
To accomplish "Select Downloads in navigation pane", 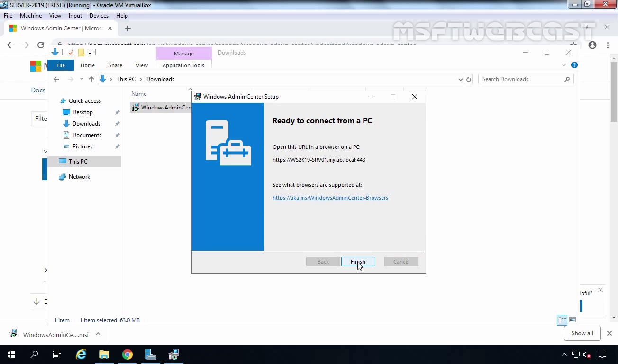I will (86, 124).
